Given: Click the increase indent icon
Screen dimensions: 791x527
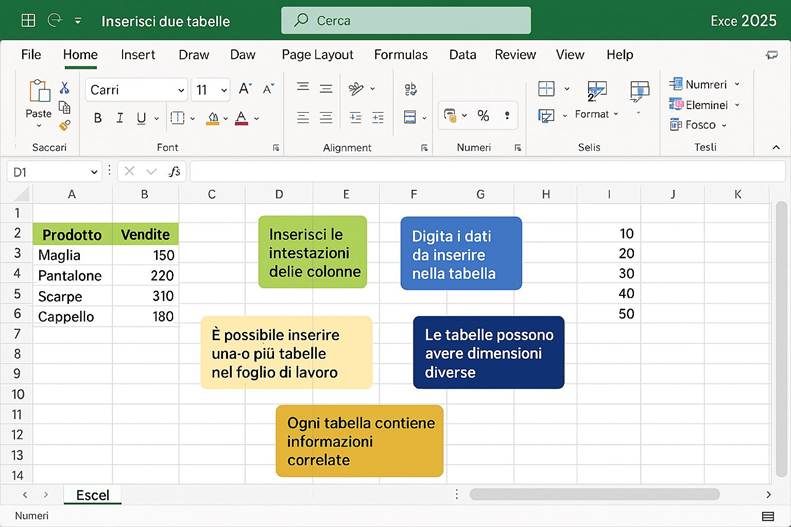Looking at the screenshot, I should point(378,118).
